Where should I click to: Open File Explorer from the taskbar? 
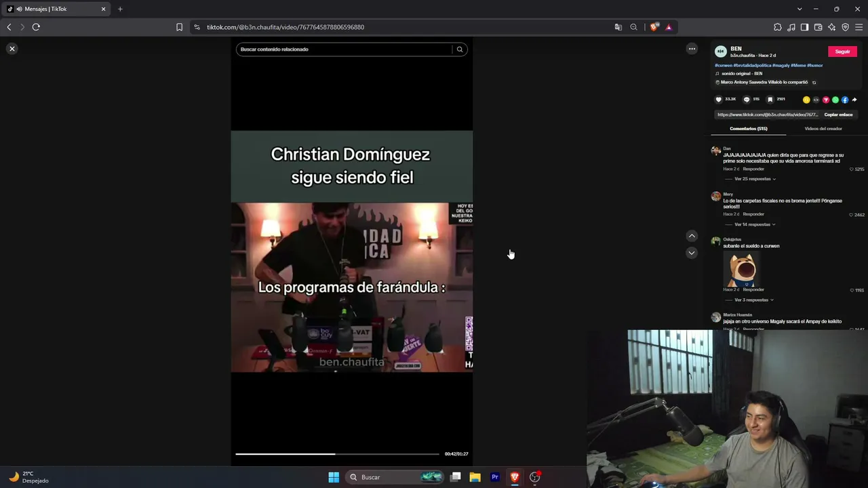coord(475,477)
